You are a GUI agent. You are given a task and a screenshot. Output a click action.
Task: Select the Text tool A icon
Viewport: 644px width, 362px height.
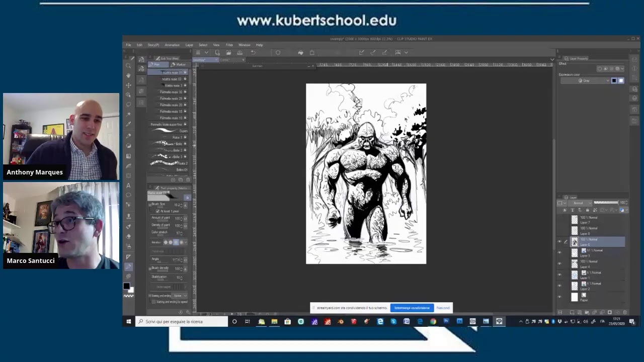128,186
